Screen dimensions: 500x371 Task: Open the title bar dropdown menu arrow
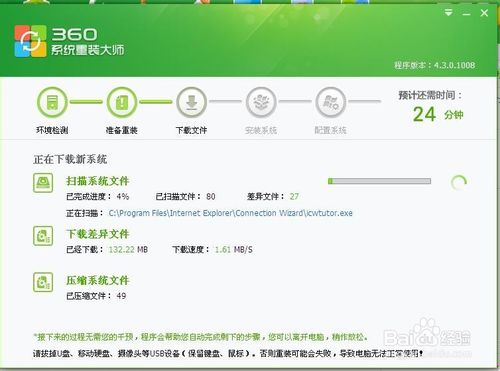click(x=449, y=13)
